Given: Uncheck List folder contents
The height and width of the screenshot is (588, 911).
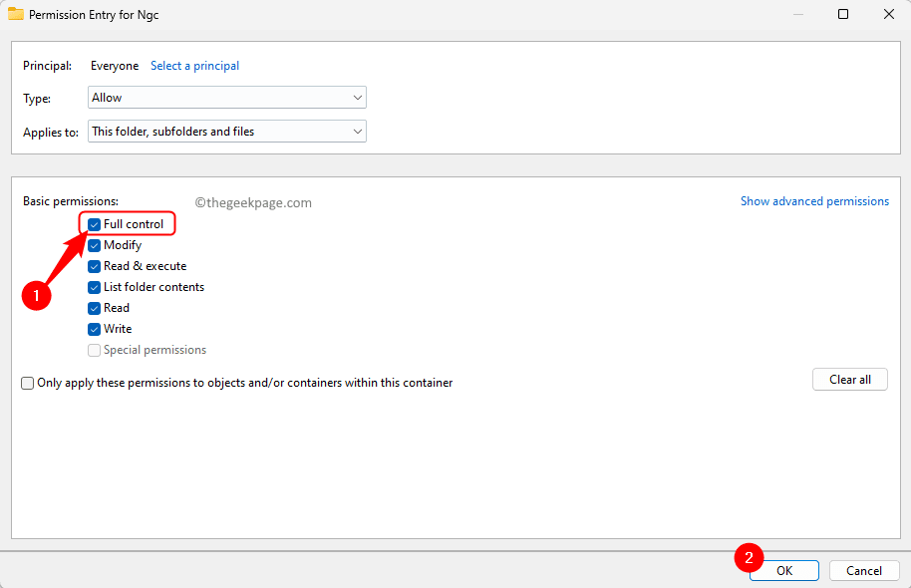Looking at the screenshot, I should (94, 286).
